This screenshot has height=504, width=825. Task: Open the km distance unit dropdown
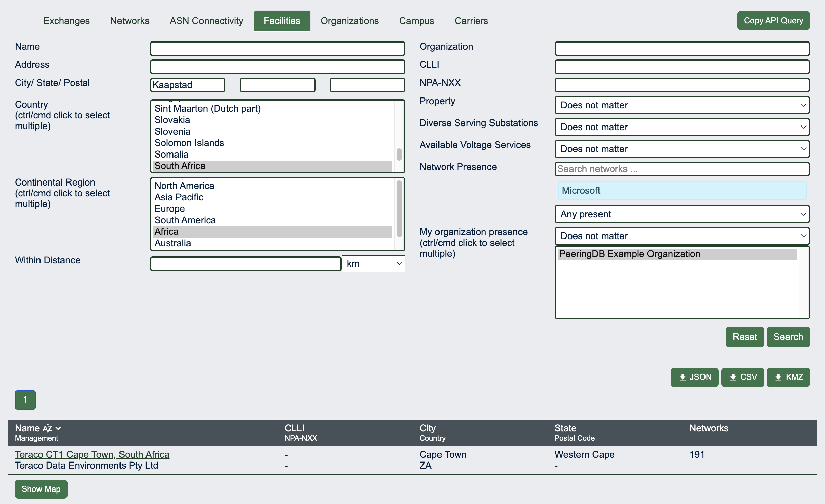[x=373, y=264]
